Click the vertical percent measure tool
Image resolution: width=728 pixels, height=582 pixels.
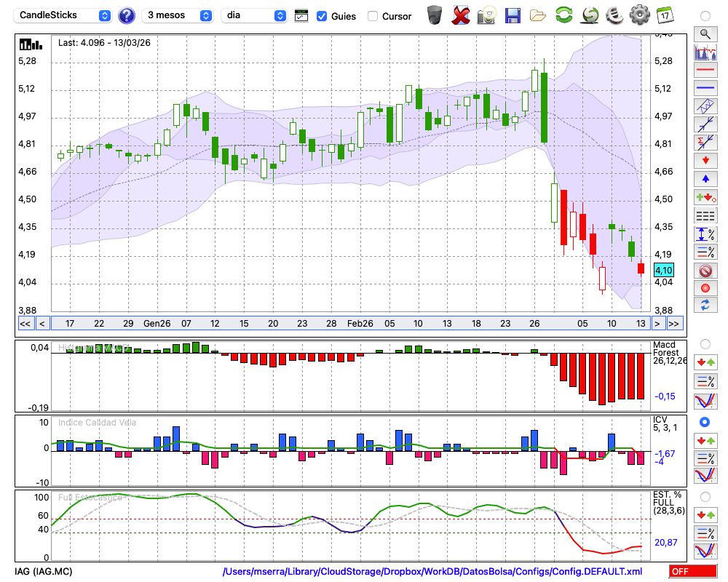(705, 234)
